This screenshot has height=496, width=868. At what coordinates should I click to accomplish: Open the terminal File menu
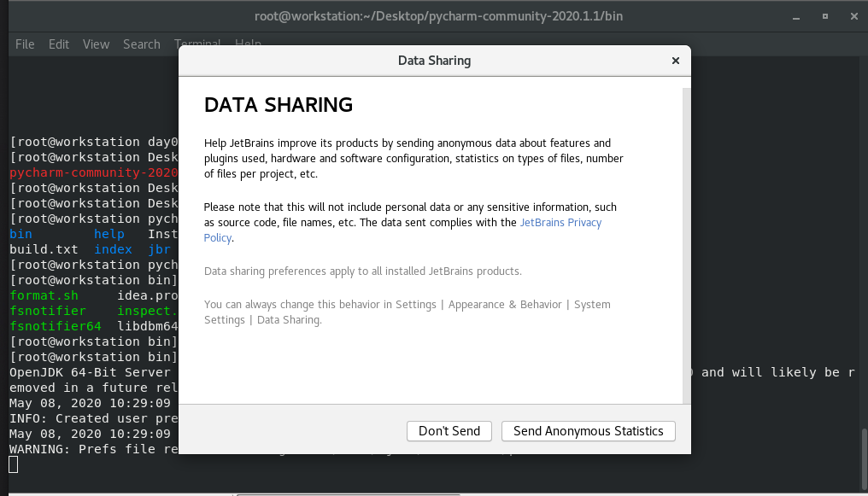[x=25, y=44]
